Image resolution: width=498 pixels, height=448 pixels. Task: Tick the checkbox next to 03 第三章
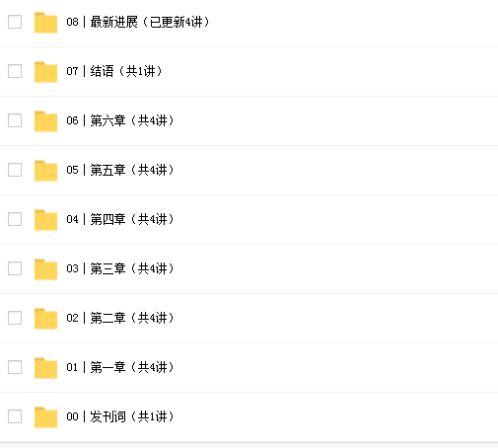15,268
